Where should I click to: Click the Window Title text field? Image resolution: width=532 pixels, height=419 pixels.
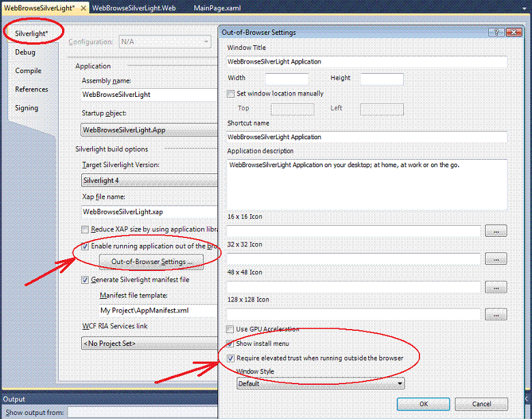click(367, 62)
